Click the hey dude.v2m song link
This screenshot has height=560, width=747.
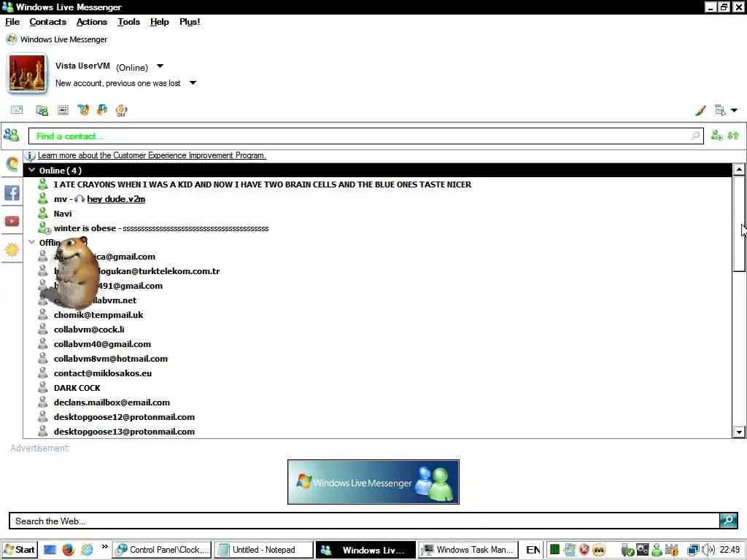pyautogui.click(x=116, y=199)
